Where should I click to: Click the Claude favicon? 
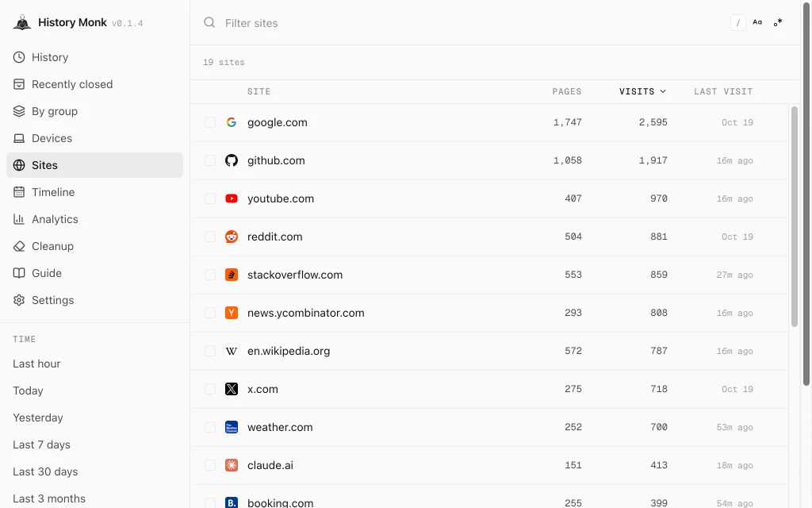pyautogui.click(x=232, y=465)
